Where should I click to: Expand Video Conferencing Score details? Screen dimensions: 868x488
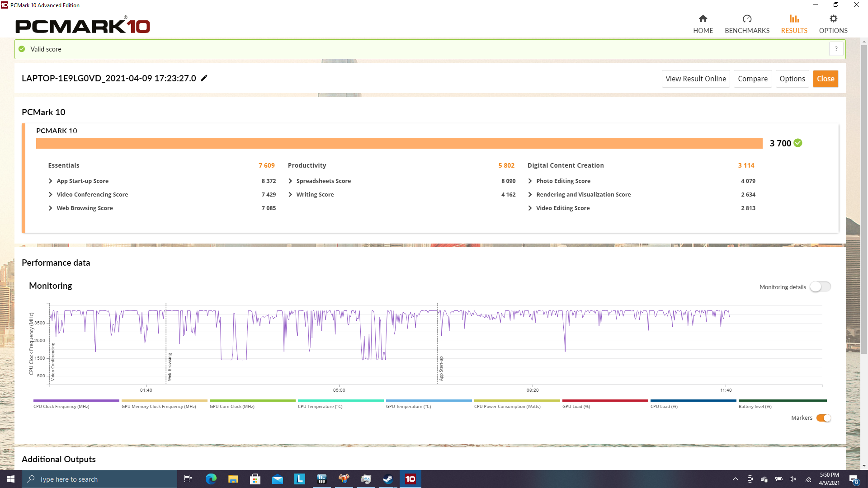click(x=50, y=194)
